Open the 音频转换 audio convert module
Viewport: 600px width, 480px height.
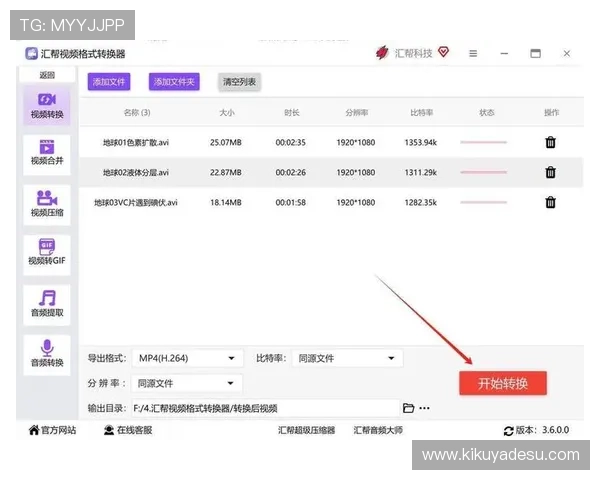click(x=47, y=355)
